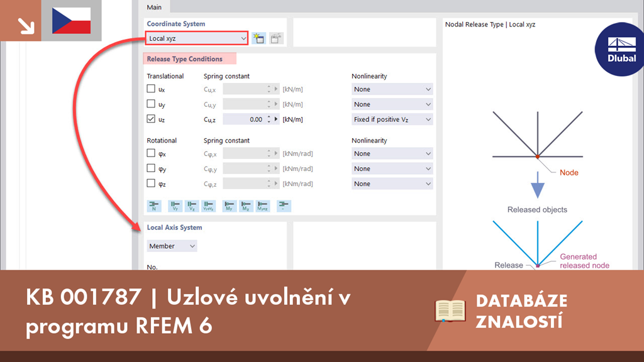
Task: Click the My+z moment release preset icon
Action: 263,206
